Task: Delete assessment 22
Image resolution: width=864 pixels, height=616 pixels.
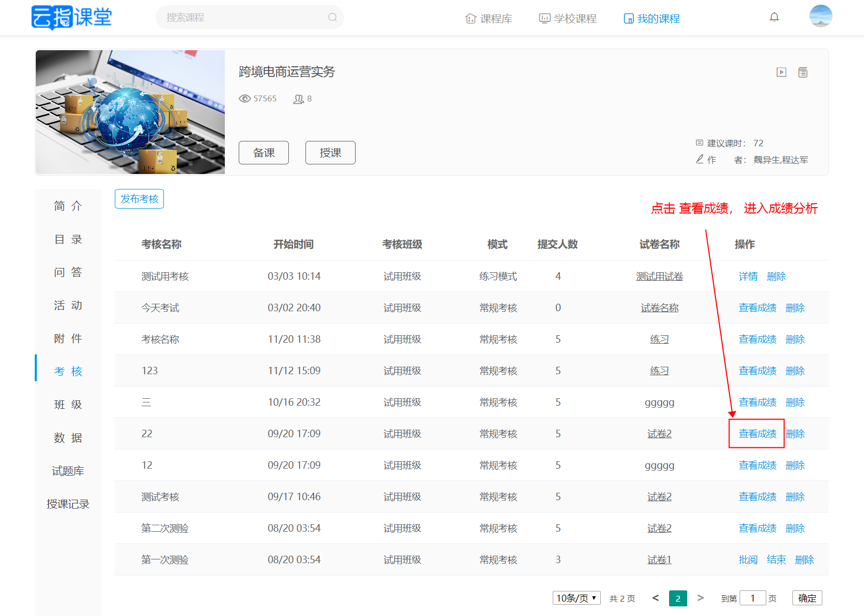Action: 795,434
